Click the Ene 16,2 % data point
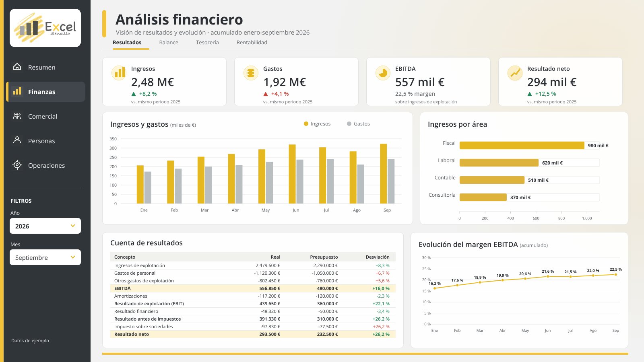This screenshot has height=362, width=644. pos(435,288)
